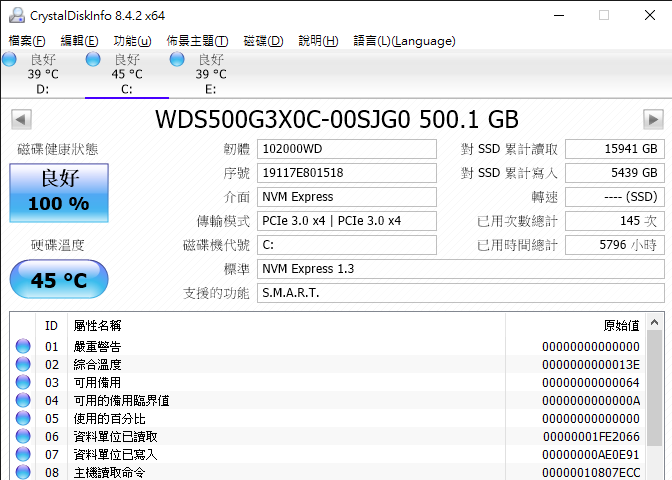Click the total host writes value 5439 GB
The height and width of the screenshot is (480, 672).
pyautogui.click(x=615, y=173)
